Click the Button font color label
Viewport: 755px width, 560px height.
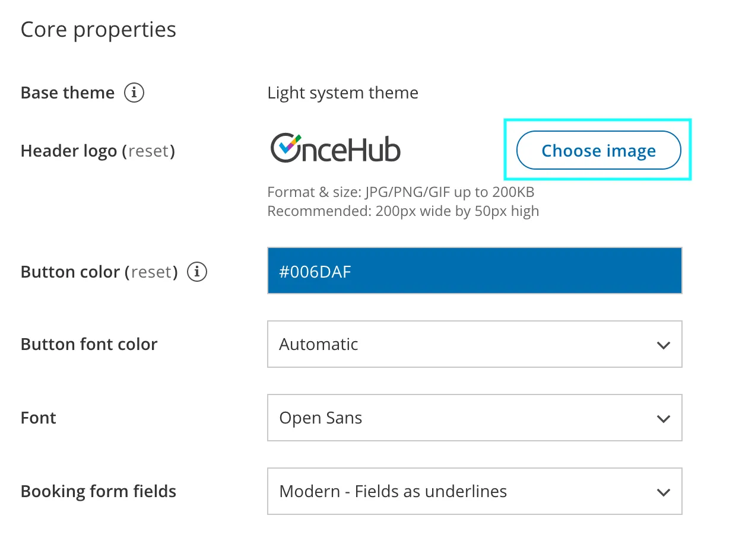coord(89,345)
